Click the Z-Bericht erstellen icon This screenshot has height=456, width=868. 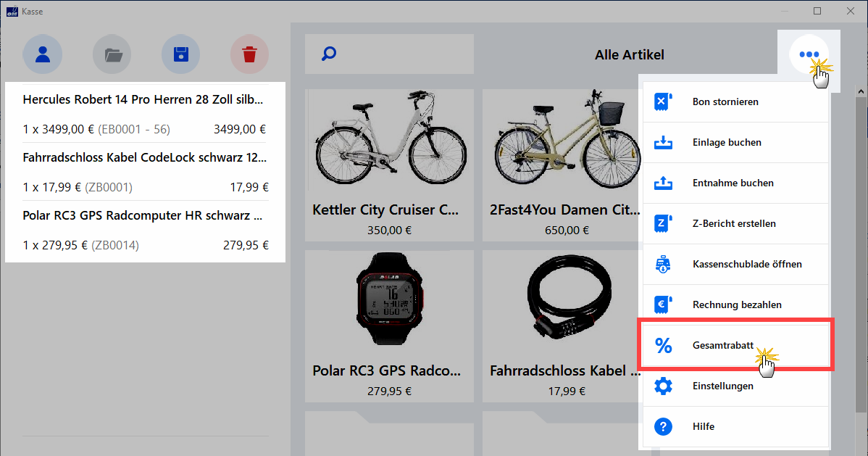[663, 223]
